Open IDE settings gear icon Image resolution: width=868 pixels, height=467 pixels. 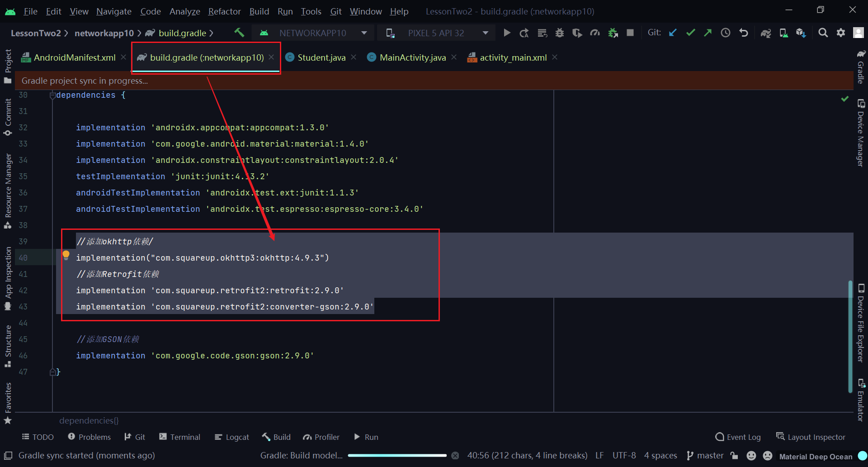tap(841, 33)
